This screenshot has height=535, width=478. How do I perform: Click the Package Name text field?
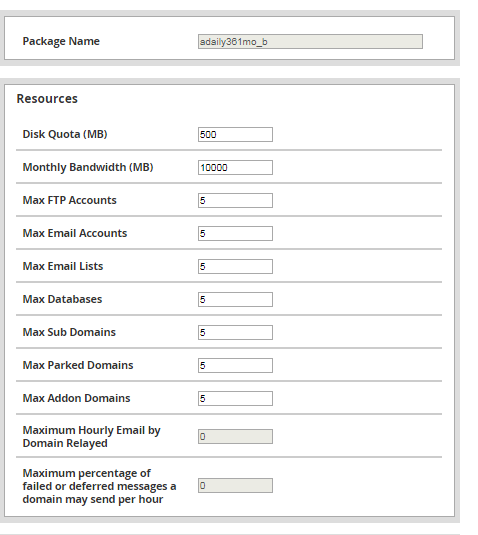coord(310,42)
